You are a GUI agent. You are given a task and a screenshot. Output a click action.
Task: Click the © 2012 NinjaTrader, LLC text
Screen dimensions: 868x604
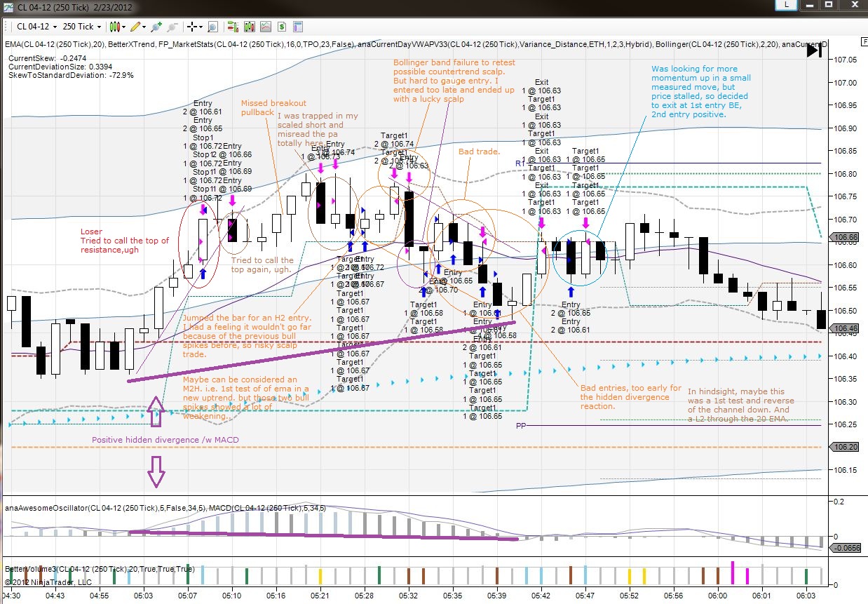click(47, 582)
